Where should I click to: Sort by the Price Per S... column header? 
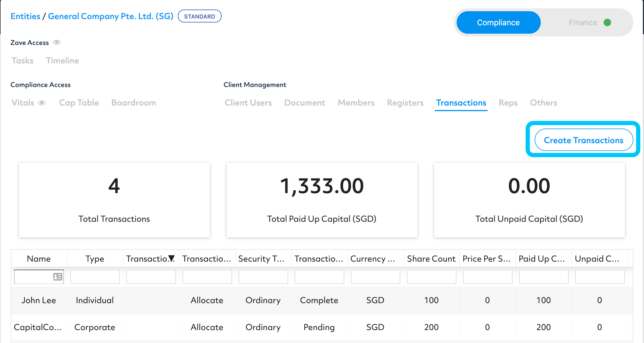click(487, 259)
